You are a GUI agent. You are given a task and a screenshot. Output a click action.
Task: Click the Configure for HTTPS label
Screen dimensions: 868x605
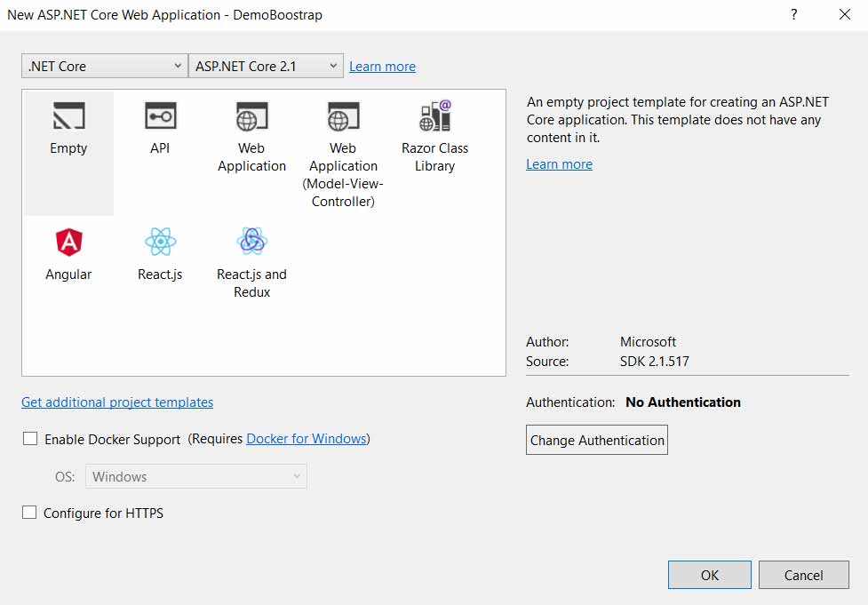tap(104, 513)
